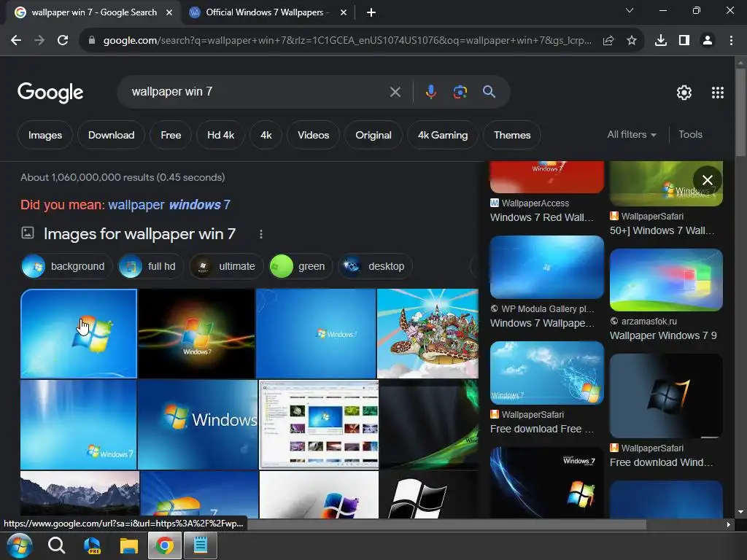Select the Videos filter chip
Viewport: 747px width, 560px height.
(x=314, y=135)
